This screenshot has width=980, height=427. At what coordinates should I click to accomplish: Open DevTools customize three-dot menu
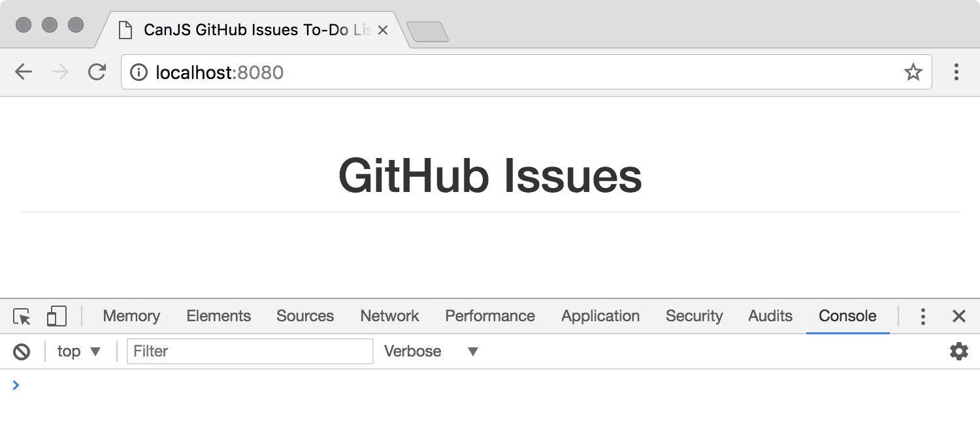pos(923,317)
